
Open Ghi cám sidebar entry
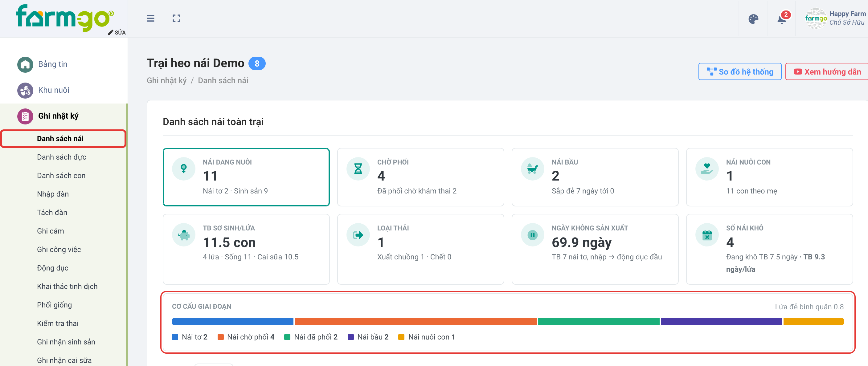click(51, 231)
